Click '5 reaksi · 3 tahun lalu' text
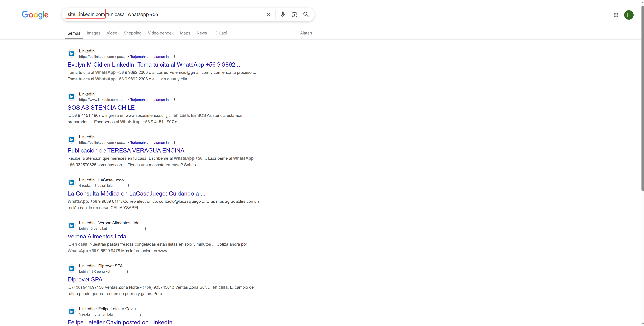This screenshot has height=326, width=644. tap(96, 314)
